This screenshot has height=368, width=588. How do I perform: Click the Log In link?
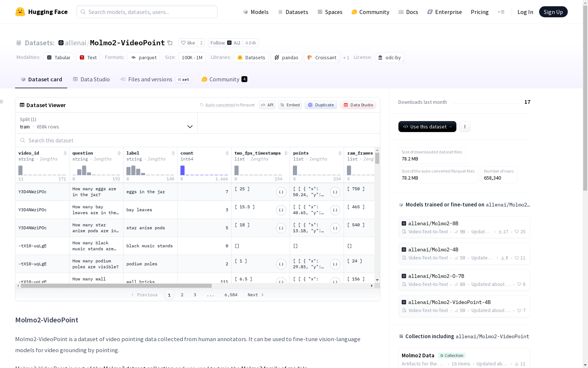pos(525,12)
